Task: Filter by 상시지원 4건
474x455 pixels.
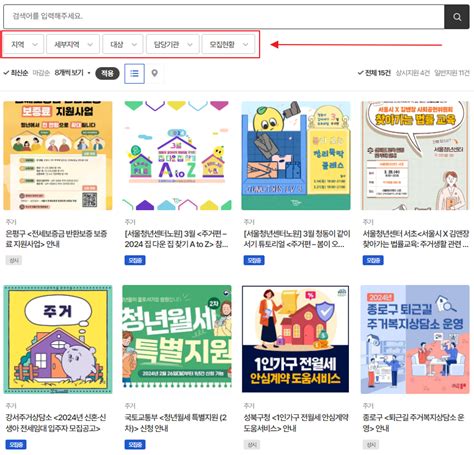Action: point(413,73)
